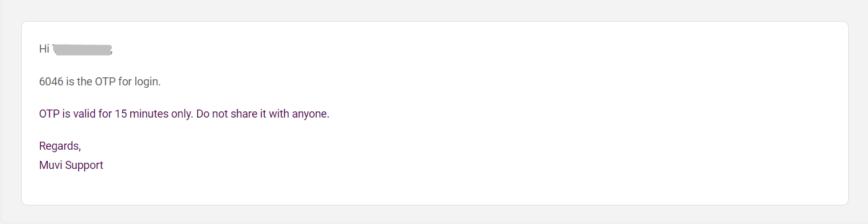
Task: Click the 6046 OTP code
Action: click(x=51, y=82)
